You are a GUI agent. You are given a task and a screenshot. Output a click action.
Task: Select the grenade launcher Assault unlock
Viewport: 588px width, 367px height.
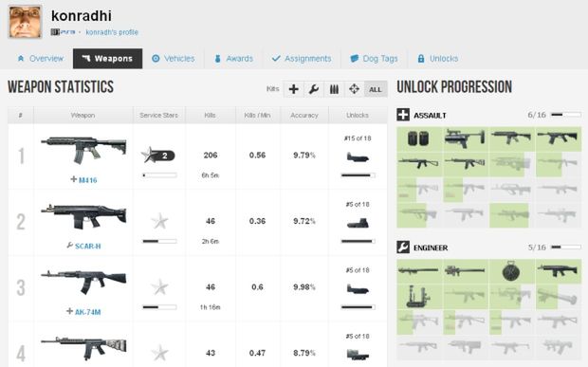tap(466, 139)
